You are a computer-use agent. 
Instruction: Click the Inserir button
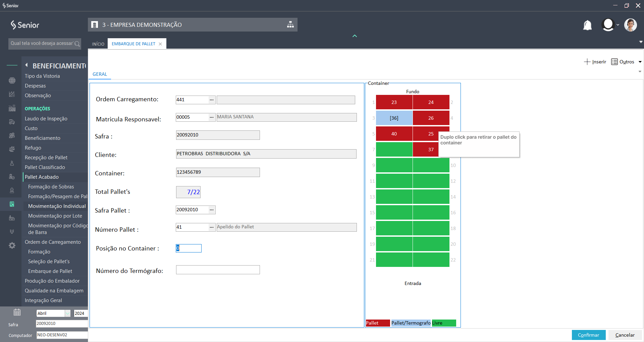click(x=595, y=62)
